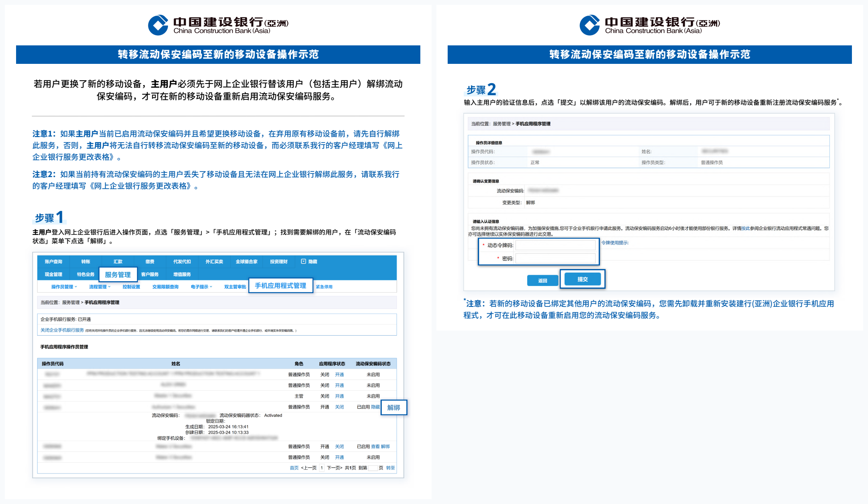Click the 返回 button

(x=542, y=280)
